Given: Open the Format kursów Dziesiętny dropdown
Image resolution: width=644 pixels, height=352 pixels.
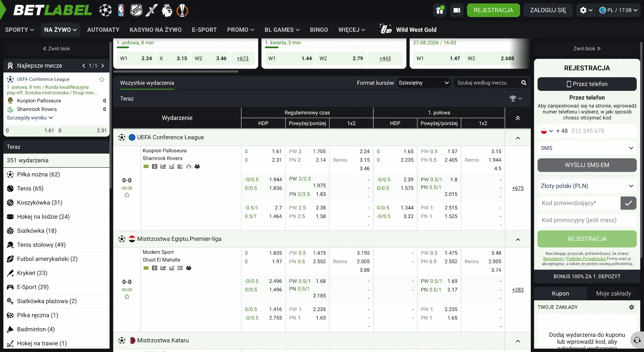Looking at the screenshot, I should coord(424,83).
